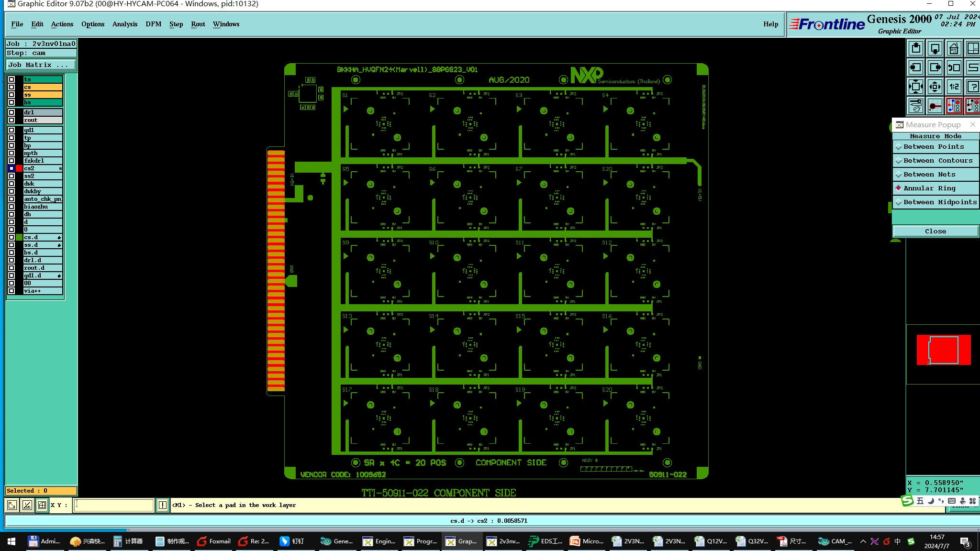Toggle the checkbox for layer cs

11,87
